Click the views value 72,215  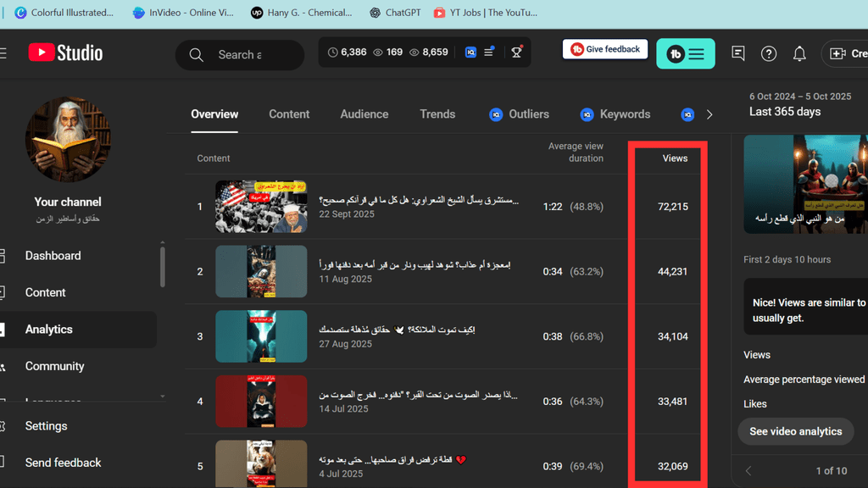pyautogui.click(x=672, y=207)
